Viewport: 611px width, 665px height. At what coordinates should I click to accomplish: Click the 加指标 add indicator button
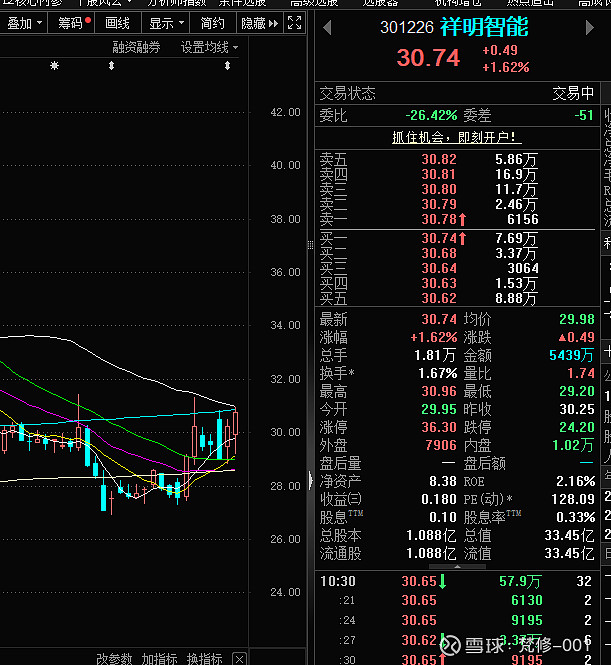tap(159, 659)
